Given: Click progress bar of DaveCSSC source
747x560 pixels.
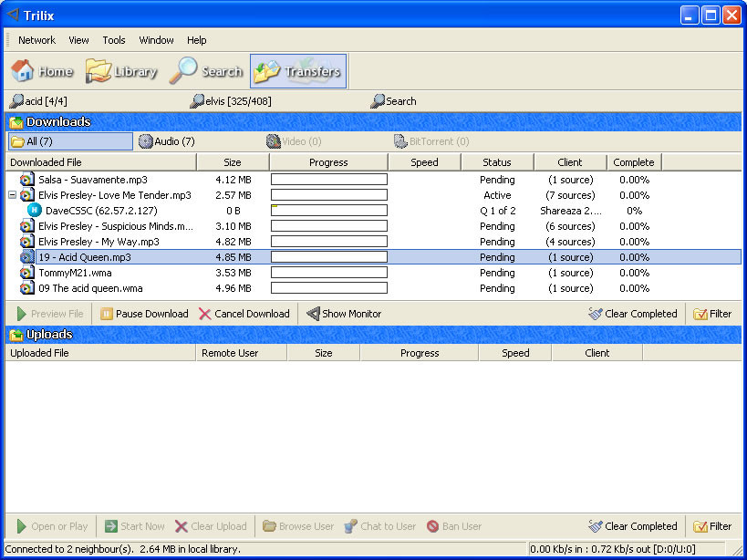Looking at the screenshot, I should [329, 211].
